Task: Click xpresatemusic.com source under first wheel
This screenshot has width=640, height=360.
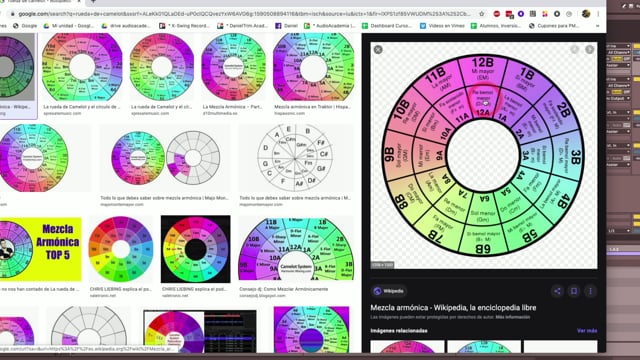Action: tap(62, 113)
